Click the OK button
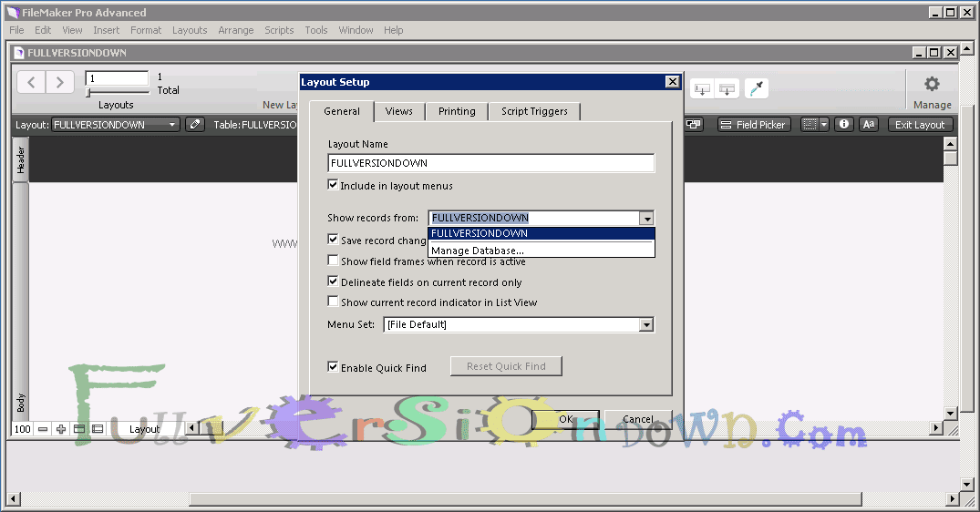 coord(565,419)
